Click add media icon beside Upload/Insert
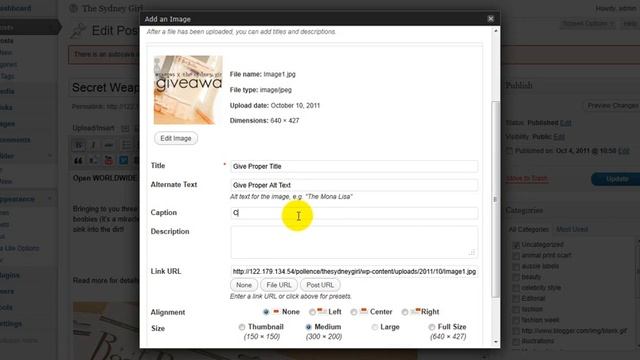 tap(125, 128)
